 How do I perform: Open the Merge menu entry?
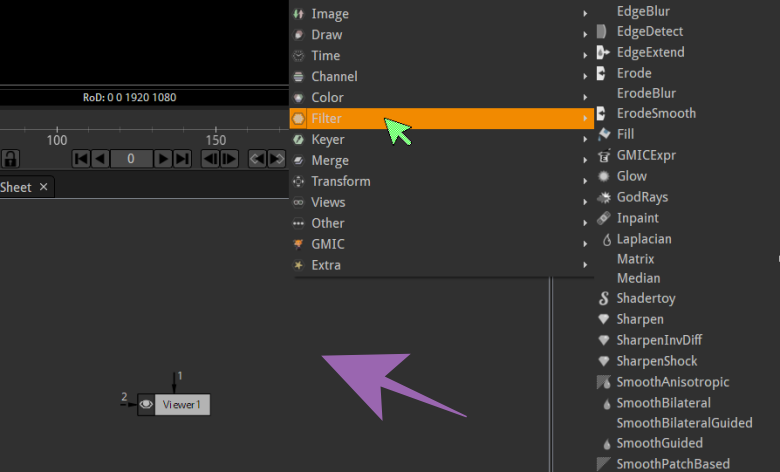330,160
